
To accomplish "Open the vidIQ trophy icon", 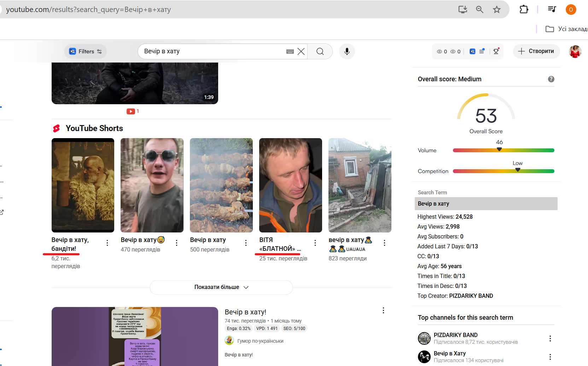I will click(496, 51).
